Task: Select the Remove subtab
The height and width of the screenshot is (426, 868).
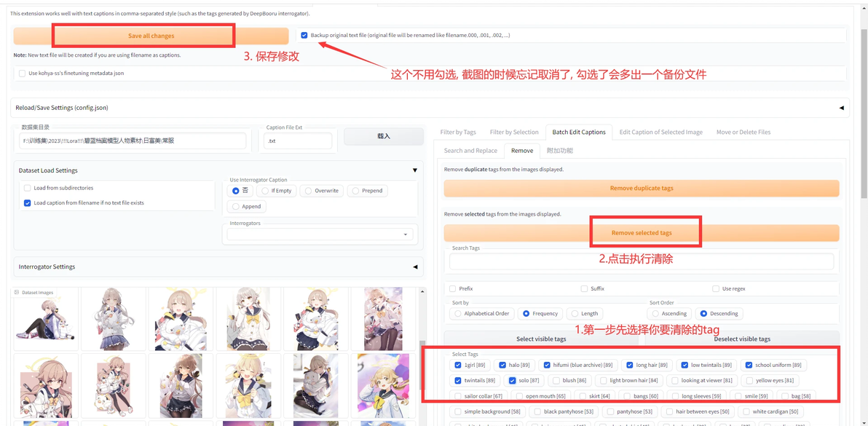Action: pos(522,151)
